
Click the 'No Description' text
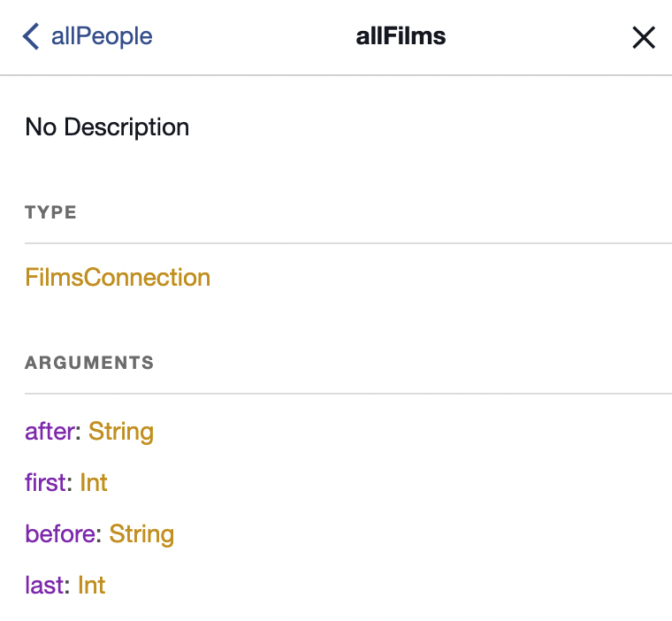point(107,127)
